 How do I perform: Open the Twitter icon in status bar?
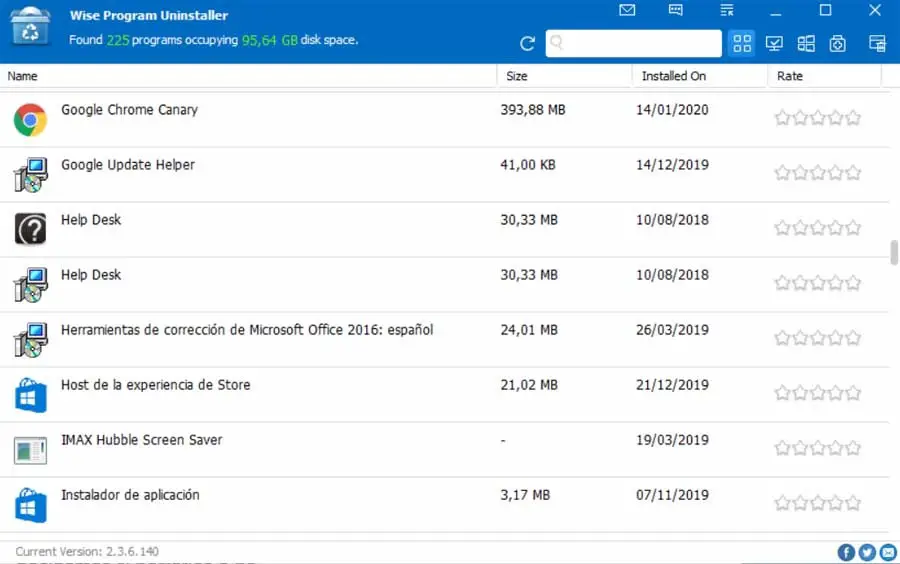[x=867, y=553]
